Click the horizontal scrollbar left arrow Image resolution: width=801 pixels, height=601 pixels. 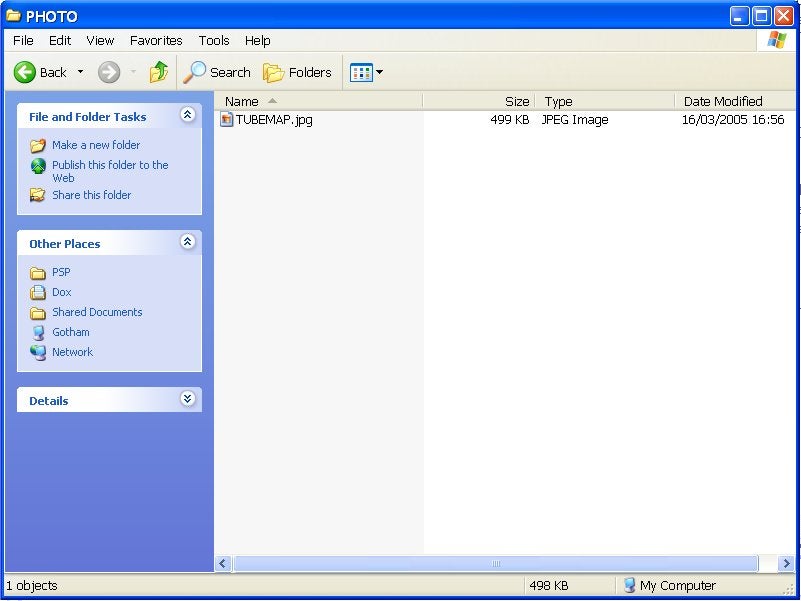[223, 563]
